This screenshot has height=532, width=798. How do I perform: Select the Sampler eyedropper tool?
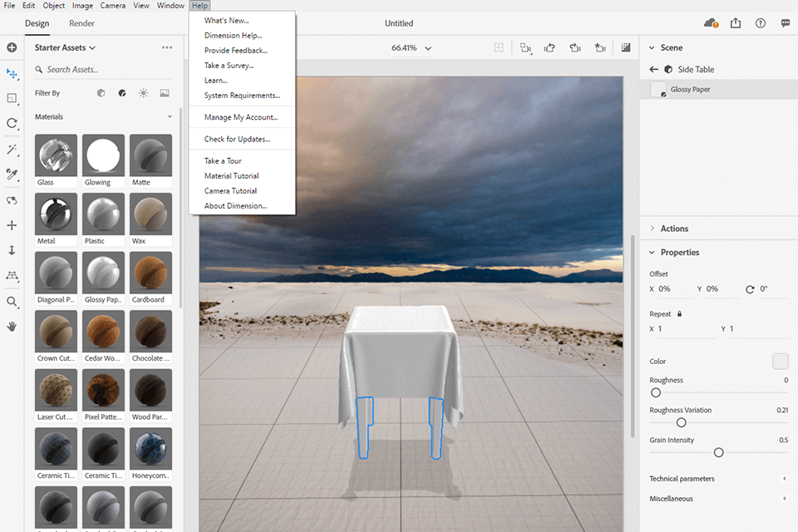[12, 175]
